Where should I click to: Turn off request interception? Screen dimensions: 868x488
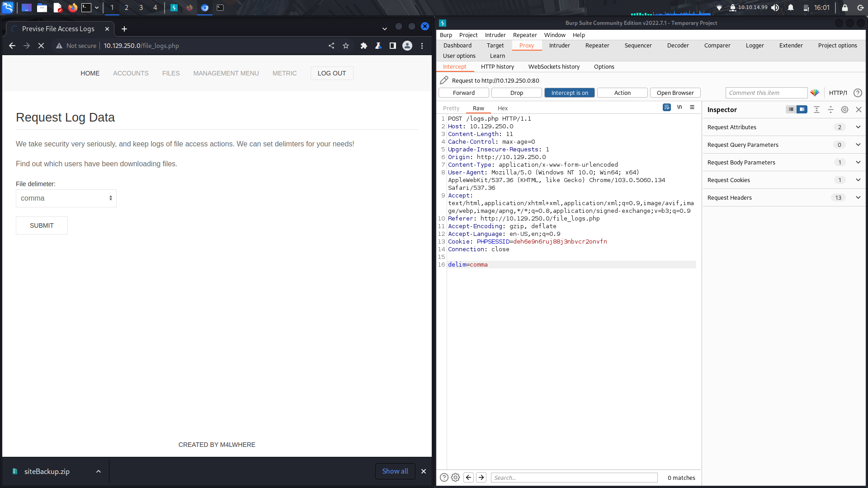click(569, 92)
